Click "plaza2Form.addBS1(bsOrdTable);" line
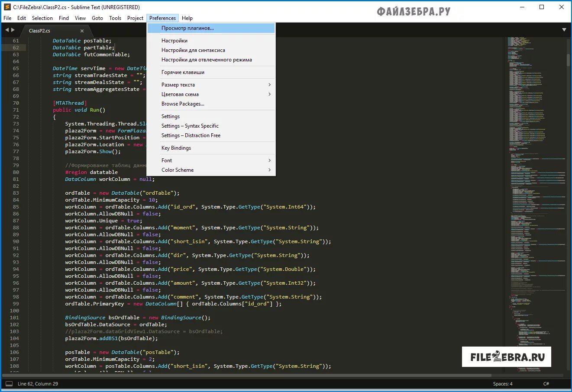The height and width of the screenshot is (392, 572). (x=111, y=338)
